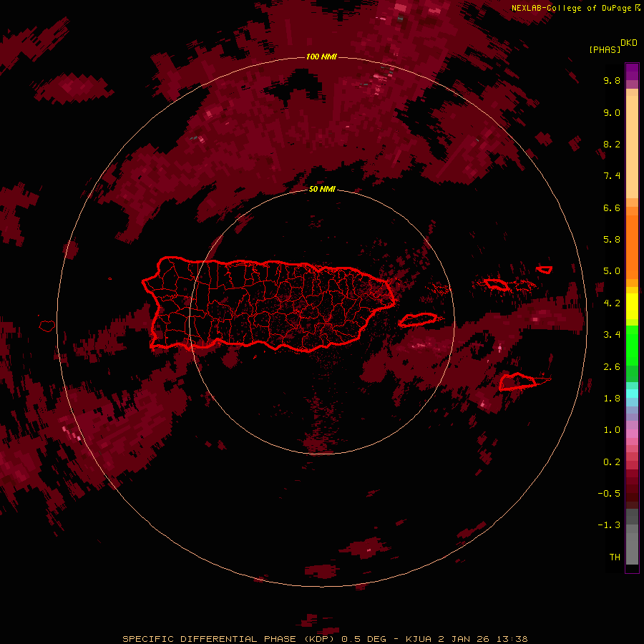This screenshot has width=644, height=644.
Task: Click the DKD legend title
Action: pos(628,43)
